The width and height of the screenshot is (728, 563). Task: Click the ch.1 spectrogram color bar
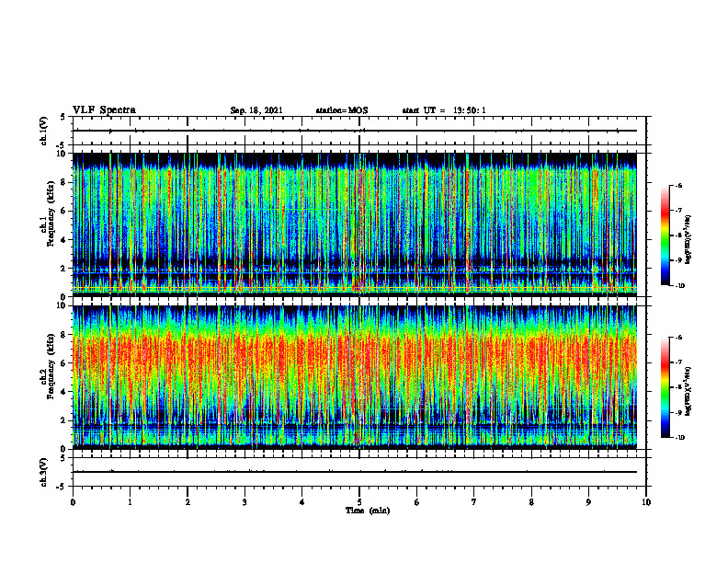pos(665,236)
